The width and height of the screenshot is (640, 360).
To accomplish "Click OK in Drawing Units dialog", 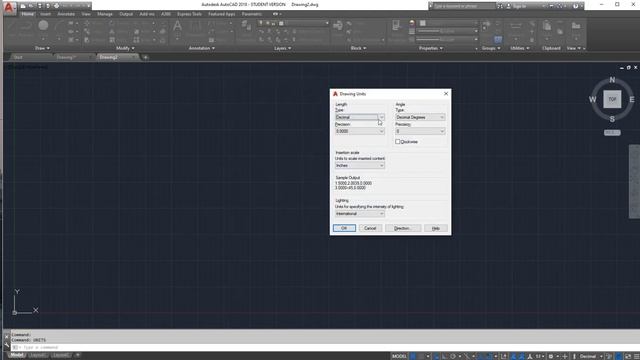I will (344, 228).
